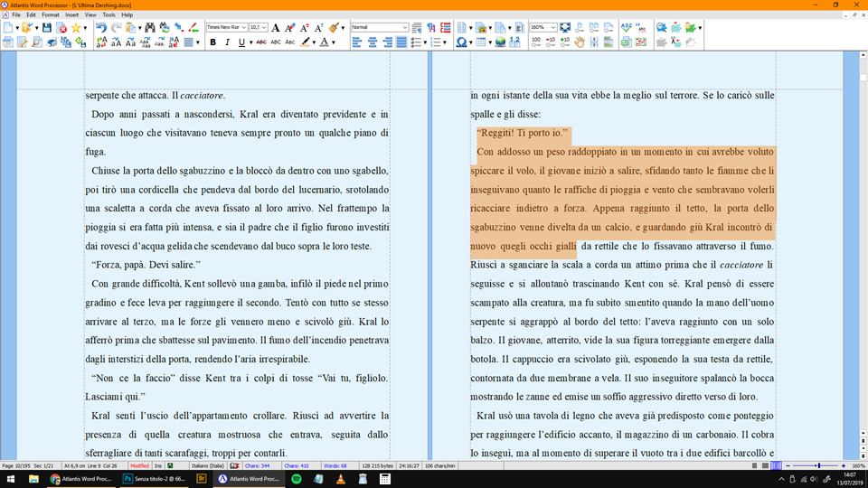868x488 pixels.
Task: Open Find with the binoculars icon
Action: [149, 28]
